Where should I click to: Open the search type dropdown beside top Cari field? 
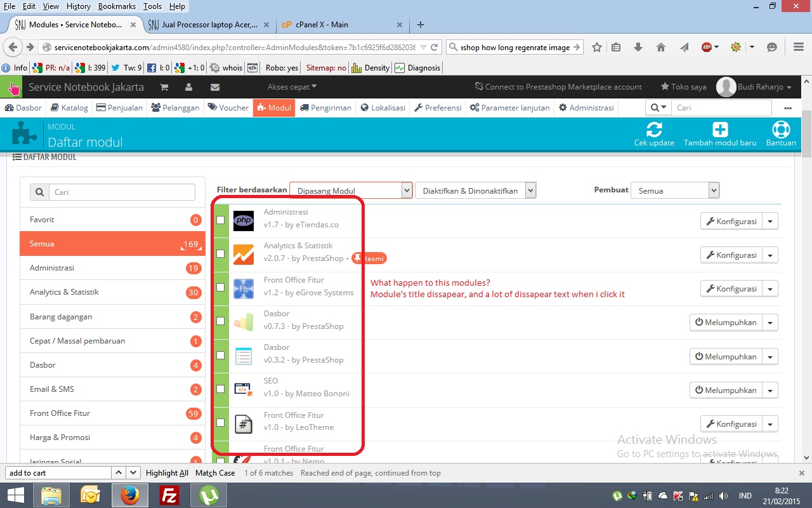coord(658,108)
